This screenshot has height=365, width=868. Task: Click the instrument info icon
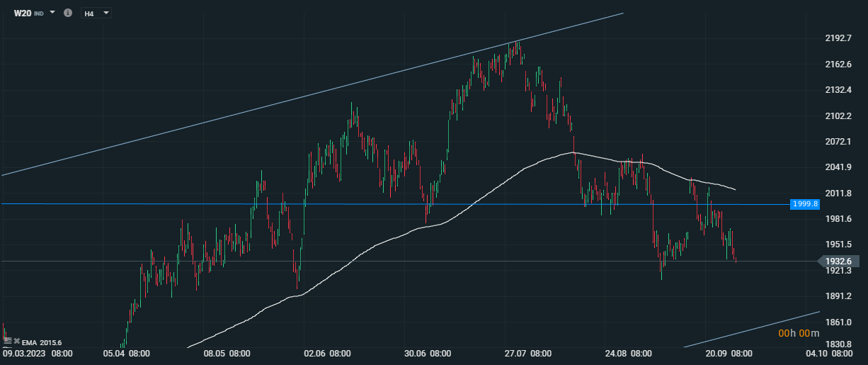click(68, 13)
